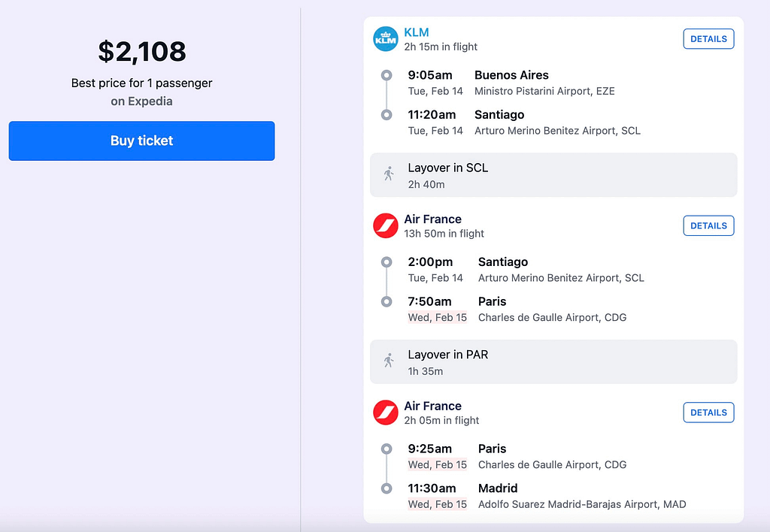Click the 11:20am arrival time

432,115
